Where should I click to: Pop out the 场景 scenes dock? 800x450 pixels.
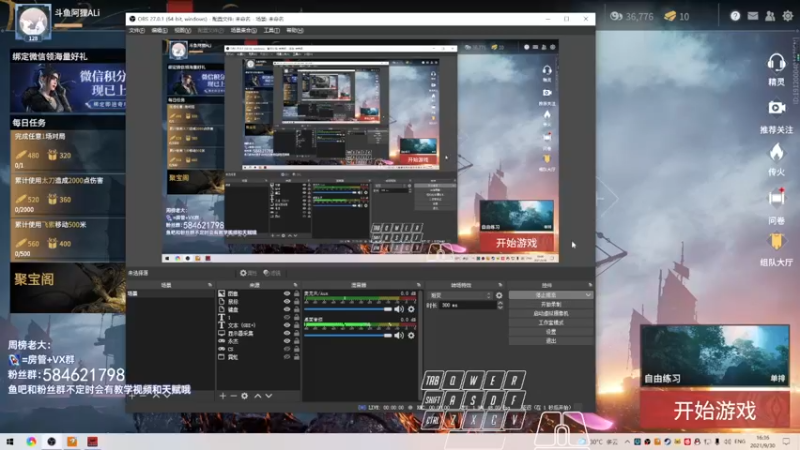(x=210, y=285)
